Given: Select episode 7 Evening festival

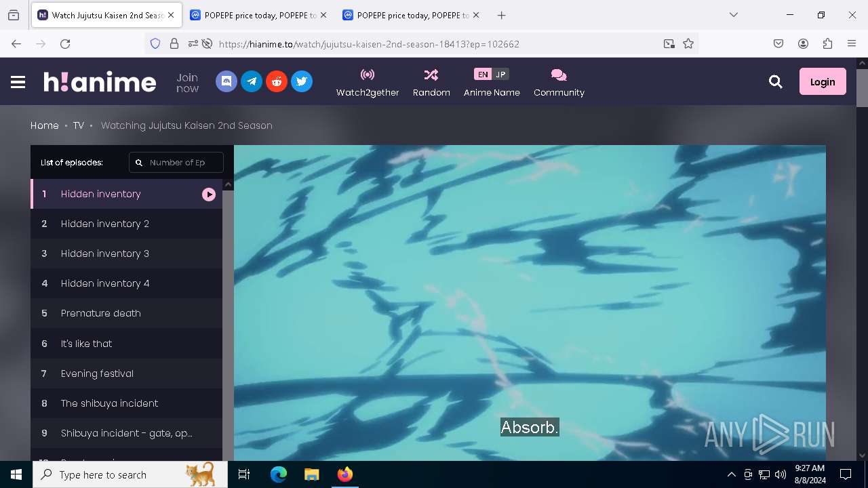Looking at the screenshot, I should [126, 373].
